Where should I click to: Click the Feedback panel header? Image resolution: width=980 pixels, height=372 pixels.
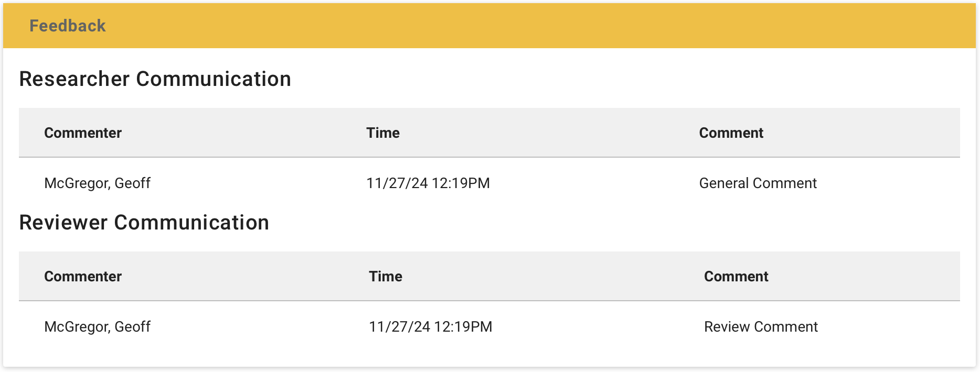68,25
